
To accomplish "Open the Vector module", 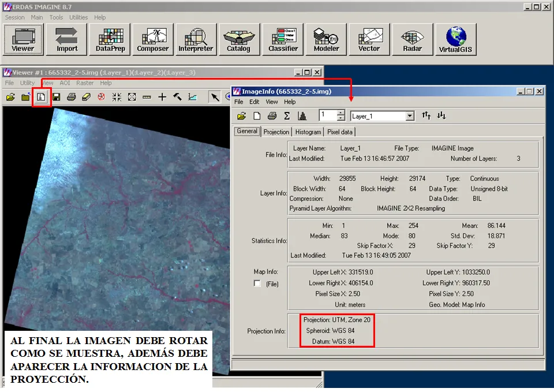I will coord(369,39).
